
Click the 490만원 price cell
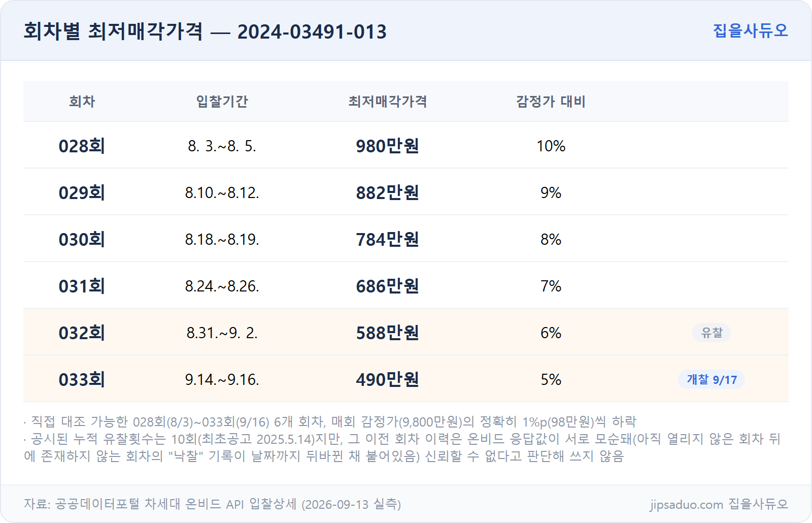tap(387, 379)
